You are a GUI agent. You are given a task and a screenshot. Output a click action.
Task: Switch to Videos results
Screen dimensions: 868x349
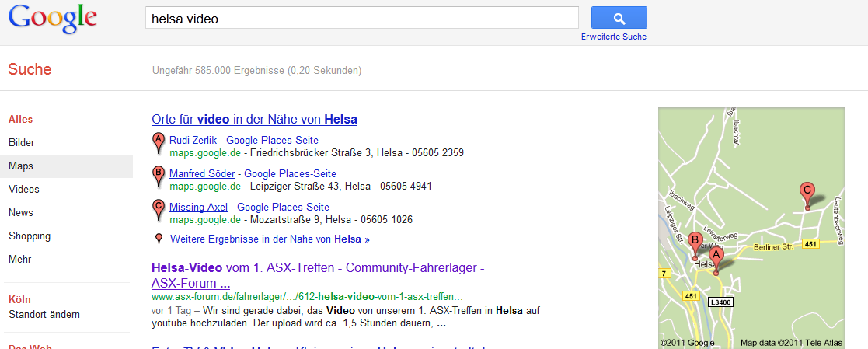pos(24,189)
